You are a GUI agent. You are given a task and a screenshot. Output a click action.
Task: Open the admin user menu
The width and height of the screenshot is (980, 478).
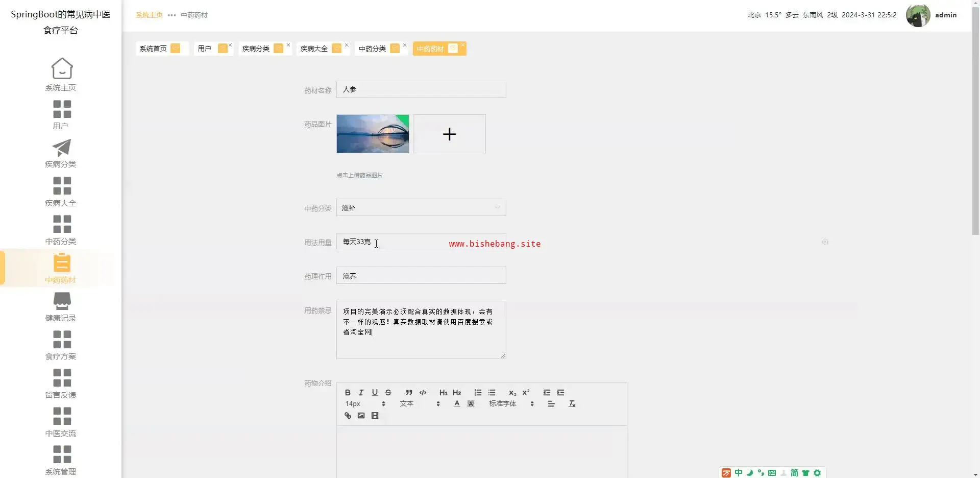(932, 15)
